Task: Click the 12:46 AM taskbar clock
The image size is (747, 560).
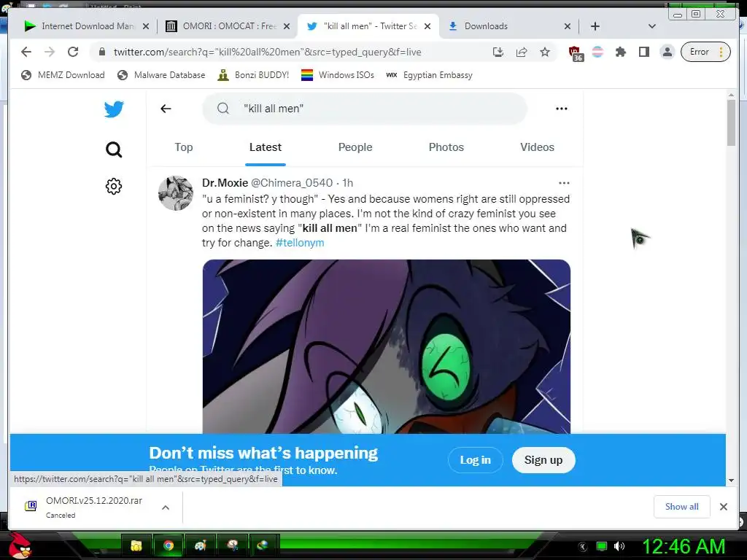Action: pyautogui.click(x=683, y=546)
